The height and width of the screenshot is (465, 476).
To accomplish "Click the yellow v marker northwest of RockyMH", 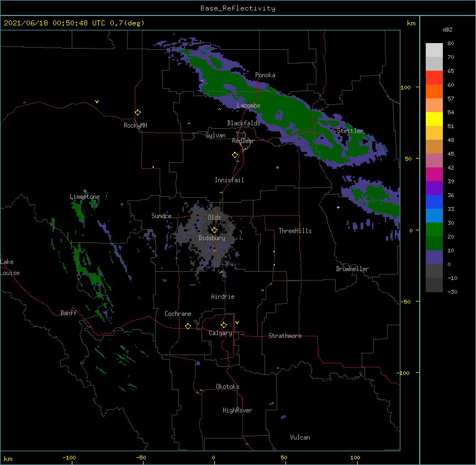I will (97, 102).
